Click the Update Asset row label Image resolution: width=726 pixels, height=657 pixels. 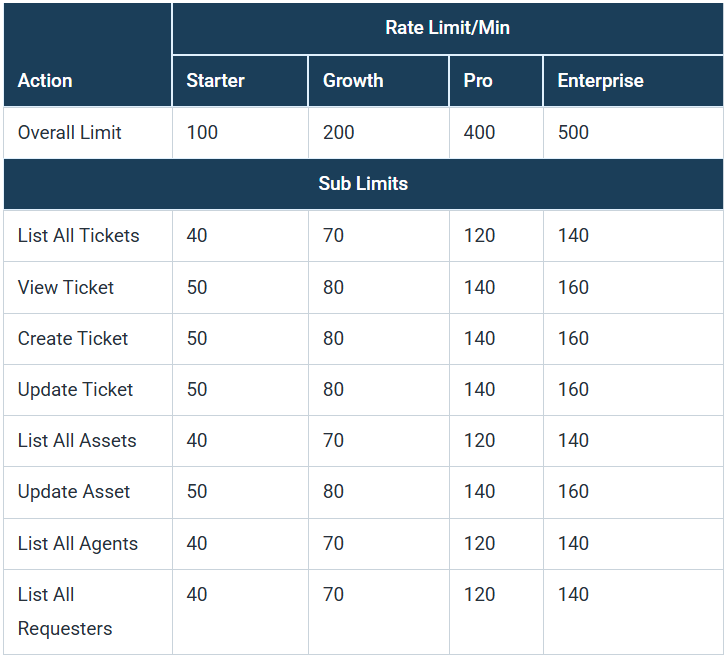pos(74,492)
